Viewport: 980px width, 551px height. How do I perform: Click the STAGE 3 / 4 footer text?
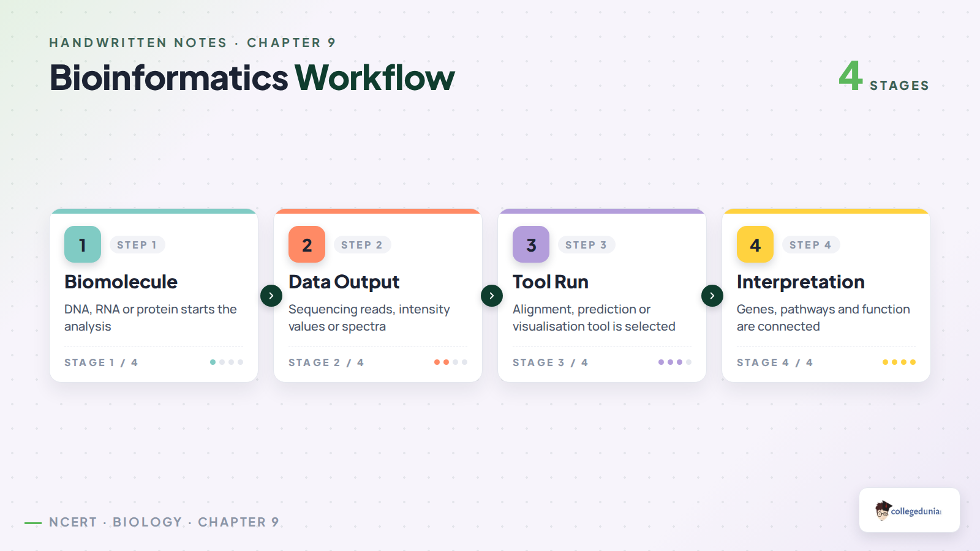click(550, 362)
